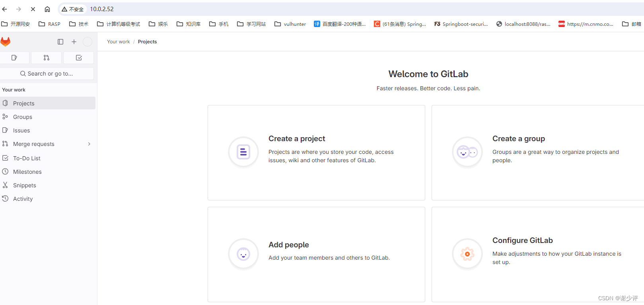Open the create new plus menu
Screen dimensions: 644x305
click(74, 42)
